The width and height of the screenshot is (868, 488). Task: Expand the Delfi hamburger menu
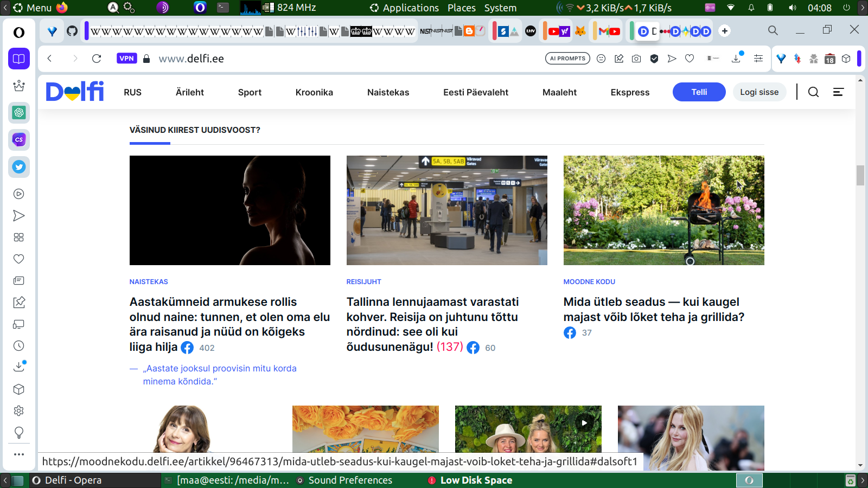838,92
